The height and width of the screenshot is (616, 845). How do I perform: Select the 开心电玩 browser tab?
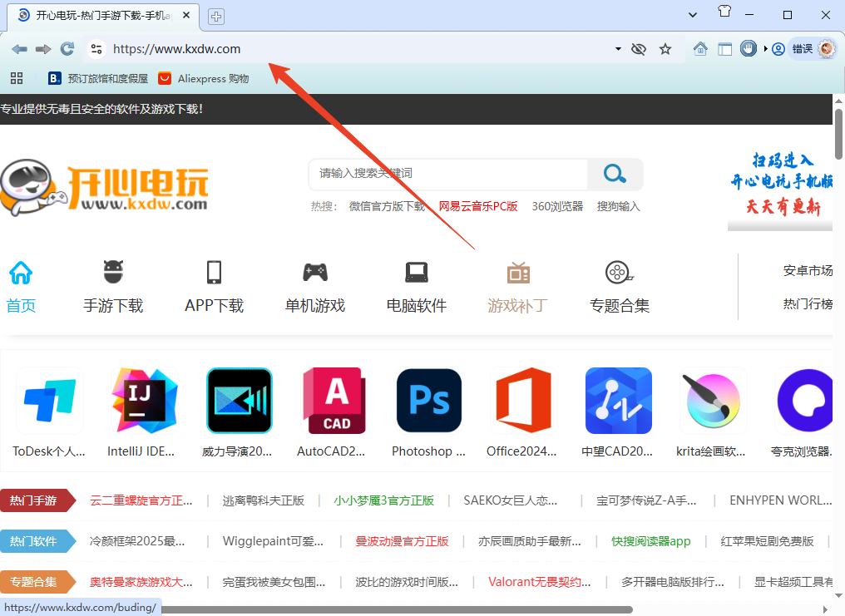(x=100, y=14)
